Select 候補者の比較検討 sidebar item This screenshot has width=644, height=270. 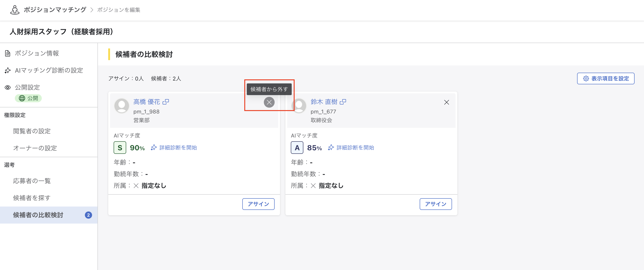(x=49, y=215)
